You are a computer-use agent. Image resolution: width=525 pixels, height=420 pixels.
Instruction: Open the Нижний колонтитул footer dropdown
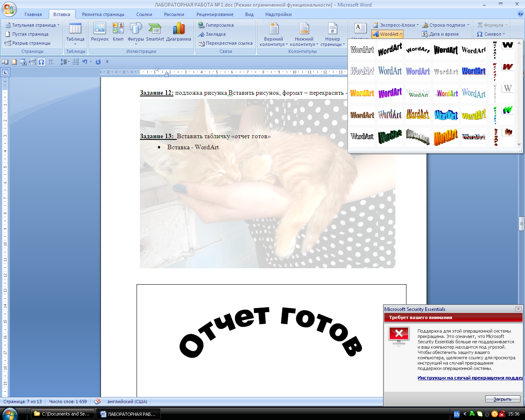pos(304,35)
